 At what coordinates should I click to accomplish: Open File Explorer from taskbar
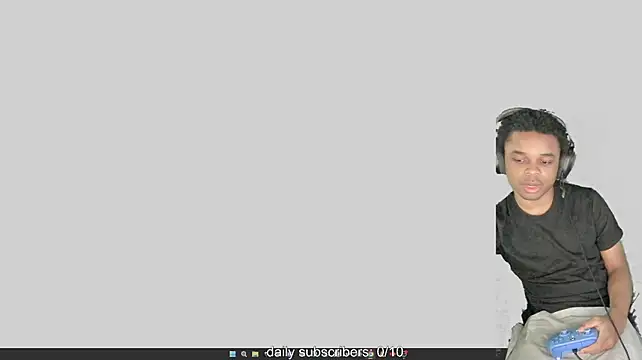click(255, 354)
